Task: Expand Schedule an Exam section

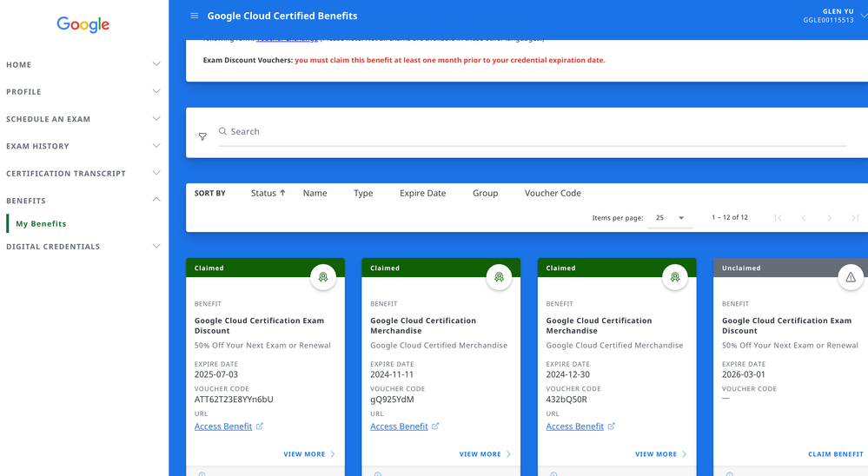Action: pyautogui.click(x=156, y=118)
